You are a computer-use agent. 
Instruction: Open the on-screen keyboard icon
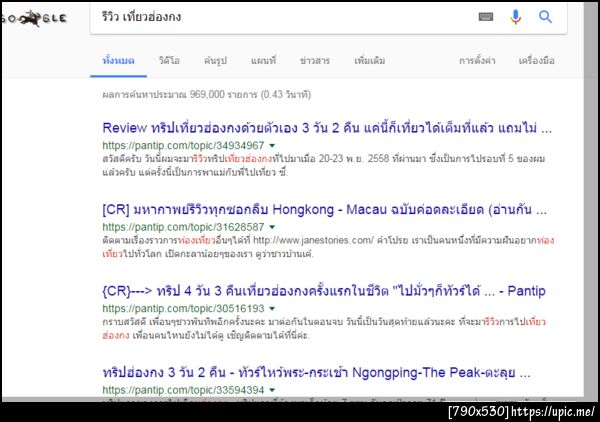(x=486, y=16)
